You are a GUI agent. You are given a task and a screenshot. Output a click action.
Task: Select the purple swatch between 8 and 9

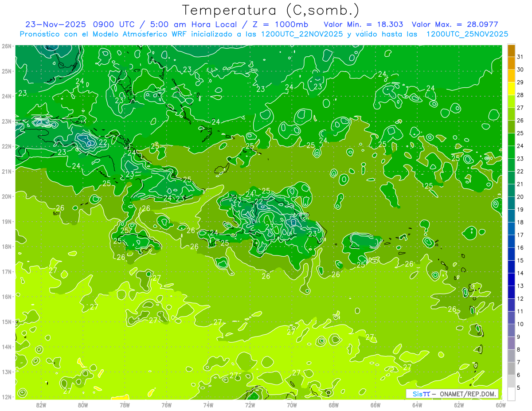pos(511,343)
